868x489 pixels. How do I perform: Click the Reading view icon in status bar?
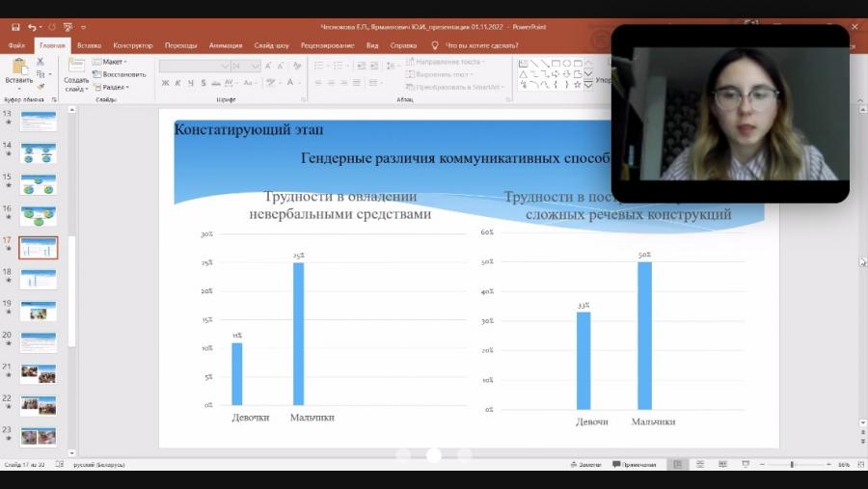point(722,464)
